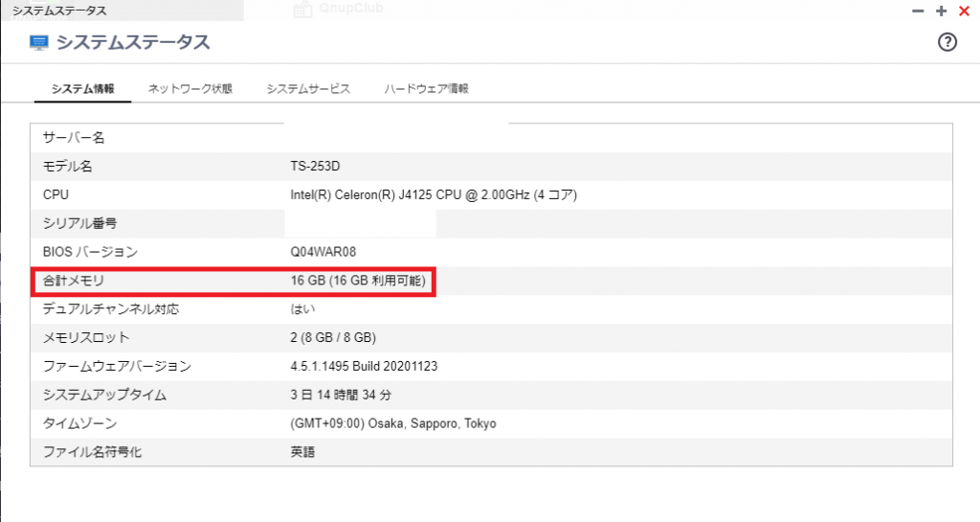Go to the ハードウェア情報 tab
The height and width of the screenshot is (522, 980).
426,89
